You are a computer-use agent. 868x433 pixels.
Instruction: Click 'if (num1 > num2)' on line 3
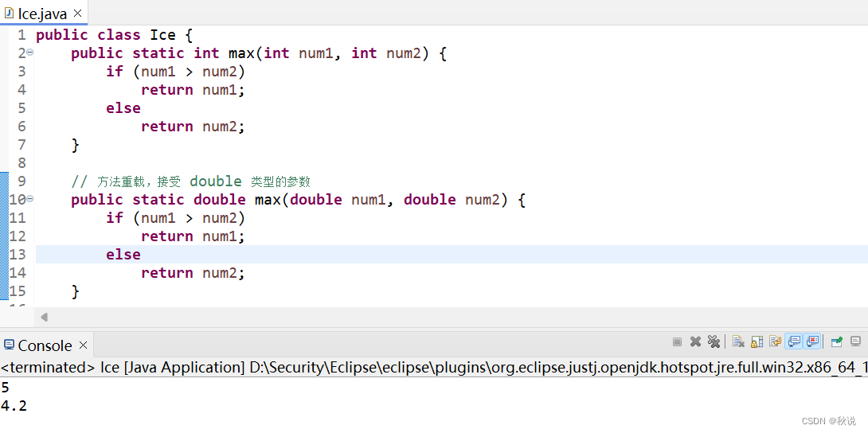pyautogui.click(x=175, y=72)
